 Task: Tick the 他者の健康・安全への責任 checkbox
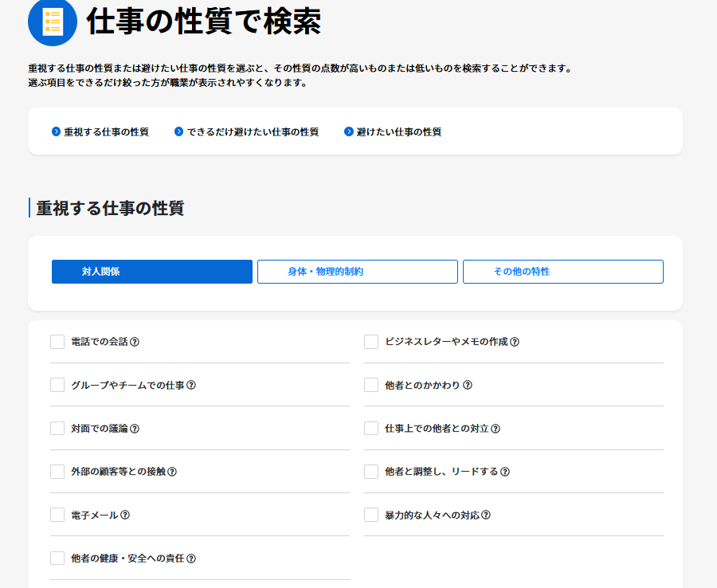pyautogui.click(x=57, y=559)
